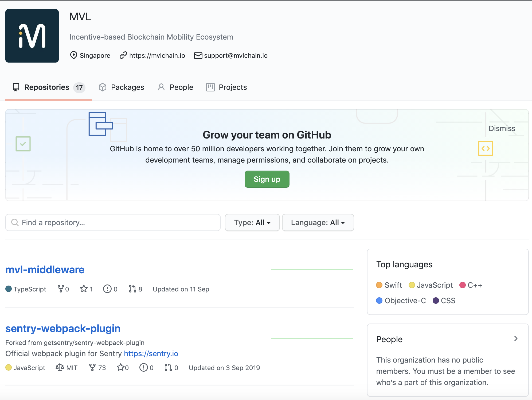Click the pull request icon on sentry-webpack-plugin
532x400 pixels.
point(168,367)
